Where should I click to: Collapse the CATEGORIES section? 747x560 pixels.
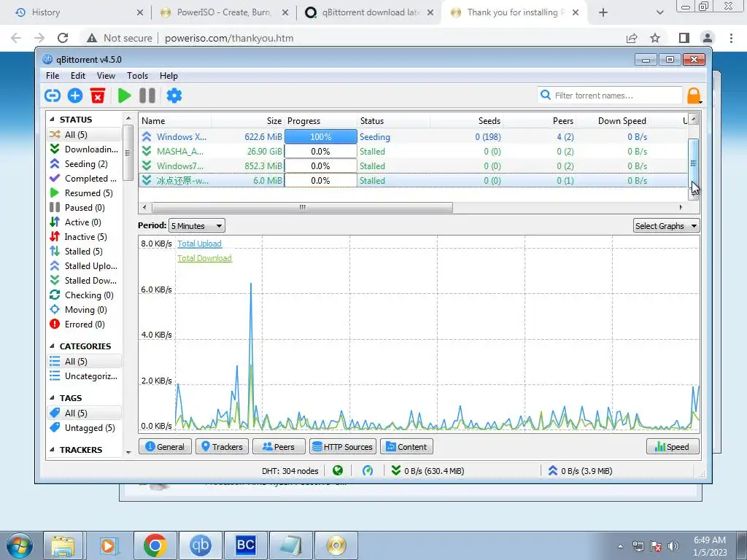coord(52,346)
